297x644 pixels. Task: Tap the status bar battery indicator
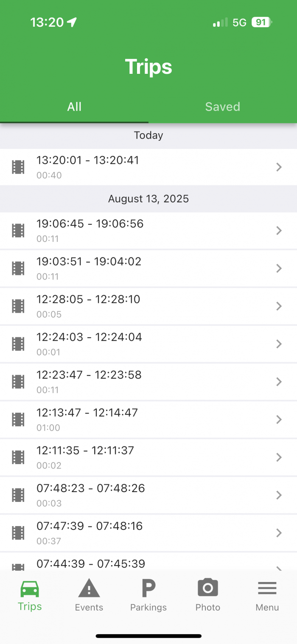(x=261, y=22)
